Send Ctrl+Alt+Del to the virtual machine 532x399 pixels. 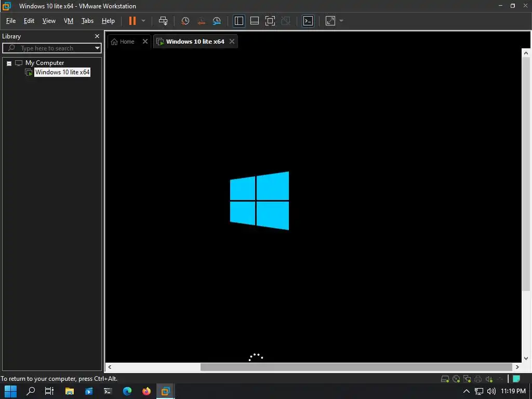tap(163, 21)
